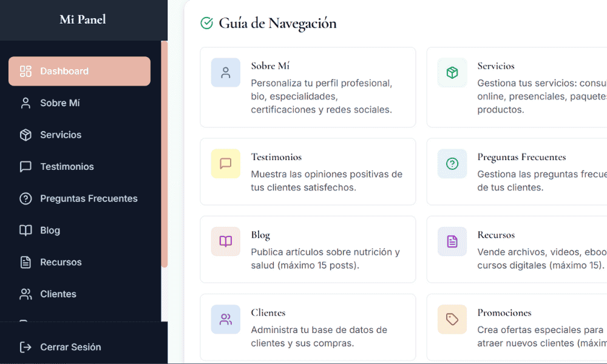
Task: Click the question mark icon on Preguntas Frecuentes card
Action: [452, 164]
